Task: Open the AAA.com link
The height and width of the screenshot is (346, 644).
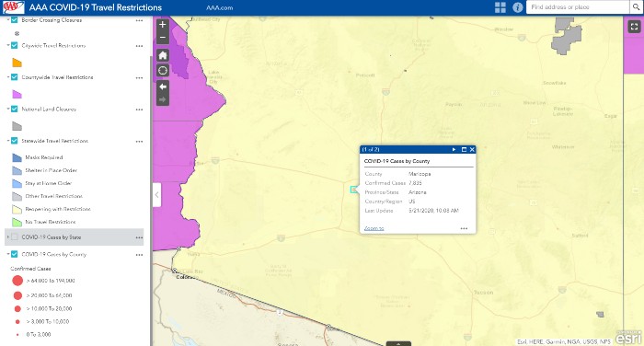Action: coord(219,7)
